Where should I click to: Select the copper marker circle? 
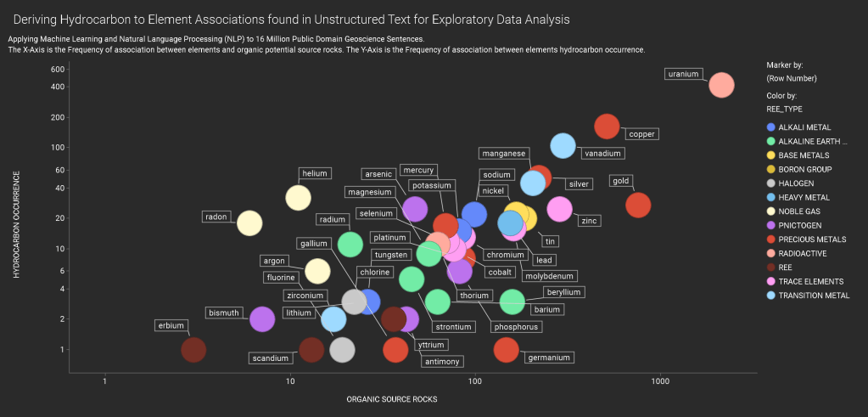[607, 127]
